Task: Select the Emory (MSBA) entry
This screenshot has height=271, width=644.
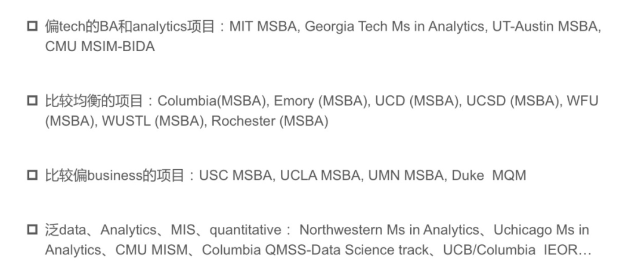Action: click(320, 101)
